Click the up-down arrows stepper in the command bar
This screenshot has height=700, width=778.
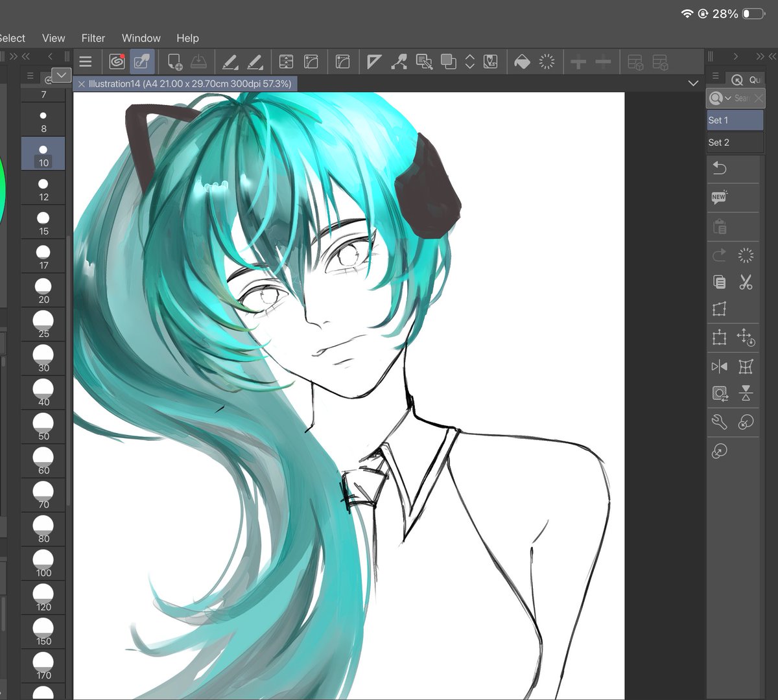coord(470,62)
